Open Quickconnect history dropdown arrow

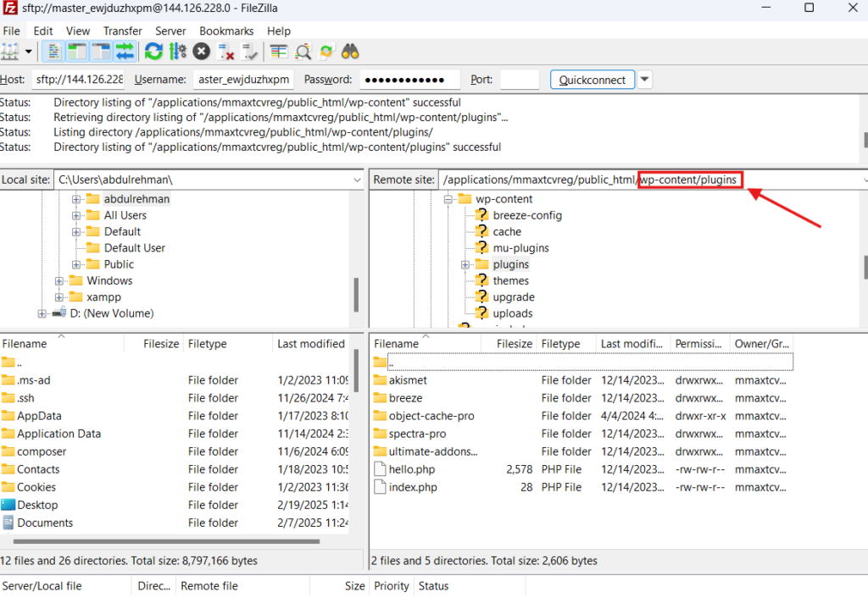644,80
